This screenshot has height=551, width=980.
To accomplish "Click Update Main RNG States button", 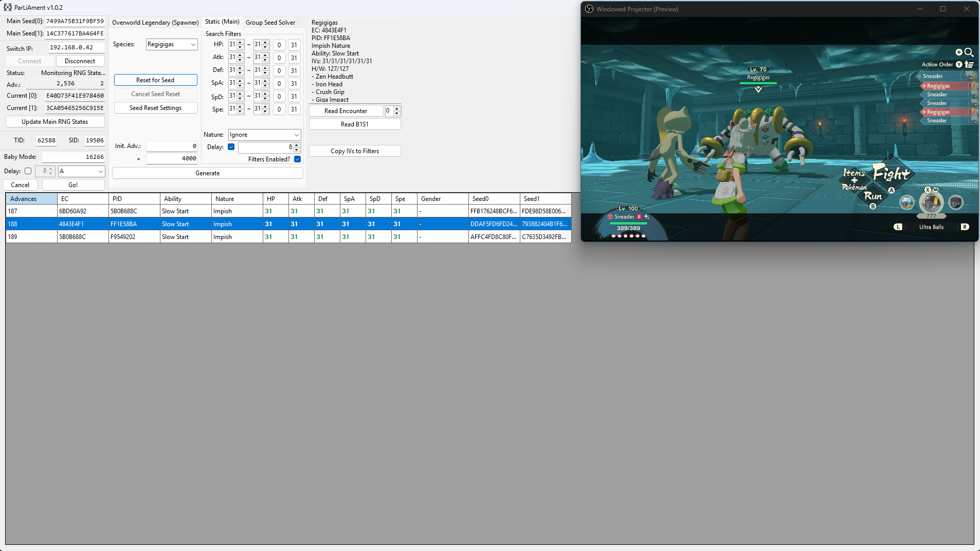I will click(x=55, y=122).
